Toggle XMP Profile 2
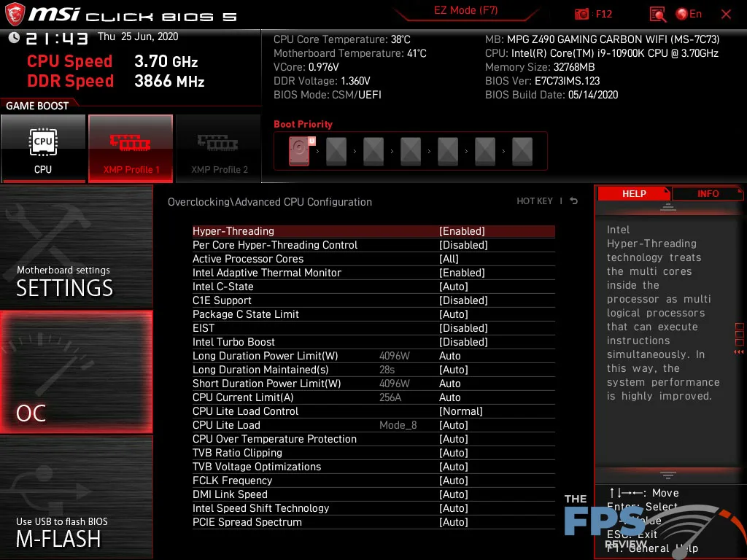Screen dimensions: 747x560 coord(219,148)
